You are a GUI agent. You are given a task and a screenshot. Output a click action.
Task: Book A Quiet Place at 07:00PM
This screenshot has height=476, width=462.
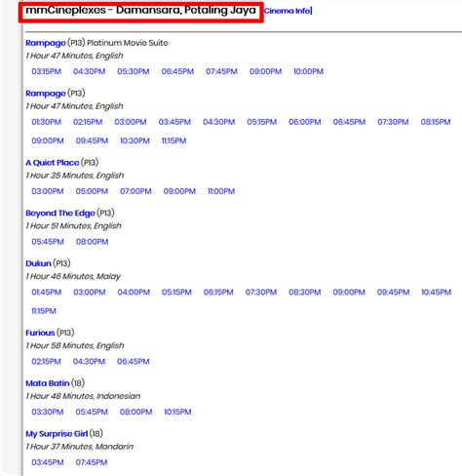click(x=135, y=191)
